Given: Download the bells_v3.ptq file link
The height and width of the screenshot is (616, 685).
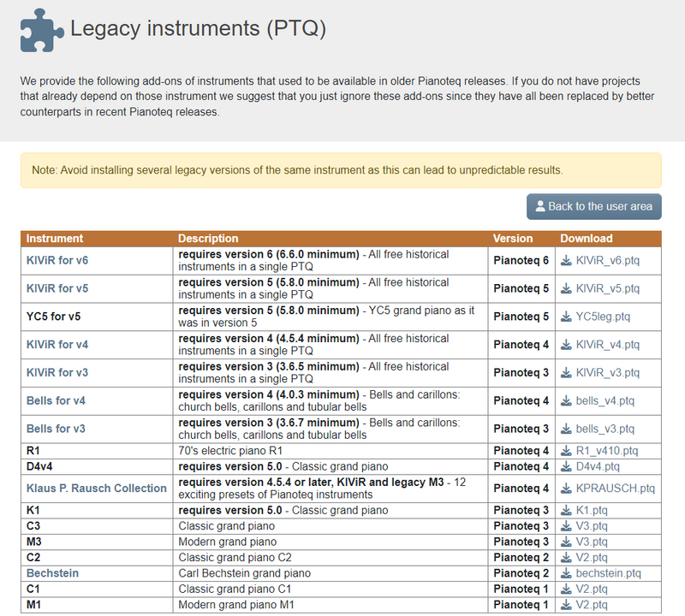Looking at the screenshot, I should click(x=605, y=429).
